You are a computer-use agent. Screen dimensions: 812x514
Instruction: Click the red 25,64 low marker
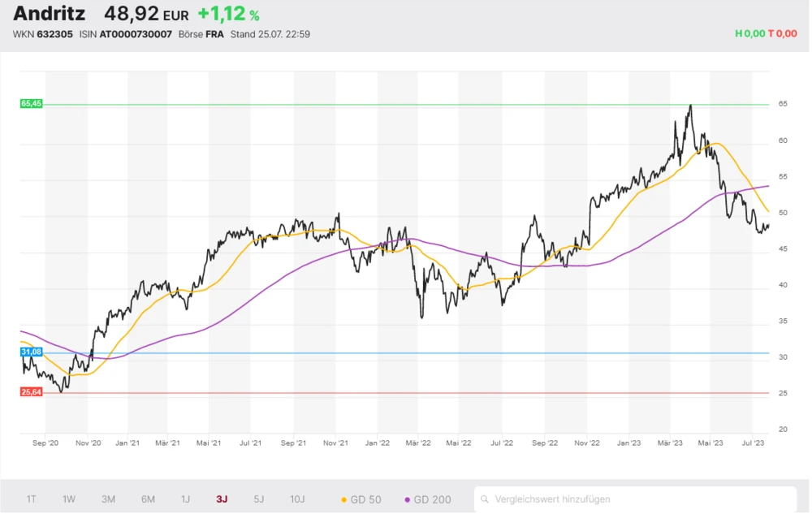pyautogui.click(x=31, y=392)
